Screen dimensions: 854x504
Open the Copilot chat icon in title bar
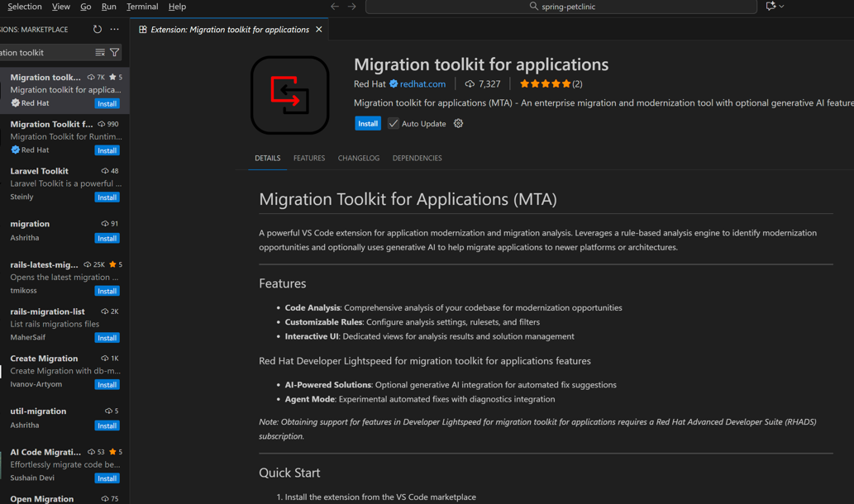771,6
